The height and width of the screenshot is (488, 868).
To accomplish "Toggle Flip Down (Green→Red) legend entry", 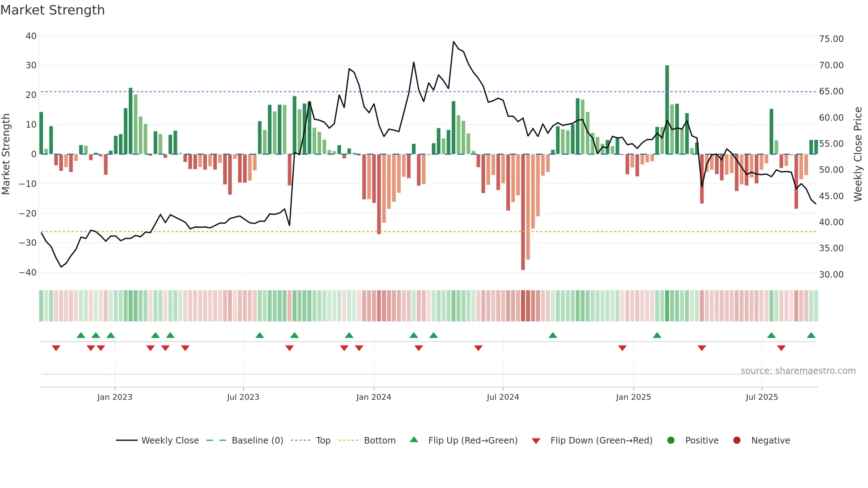I will coord(592,440).
